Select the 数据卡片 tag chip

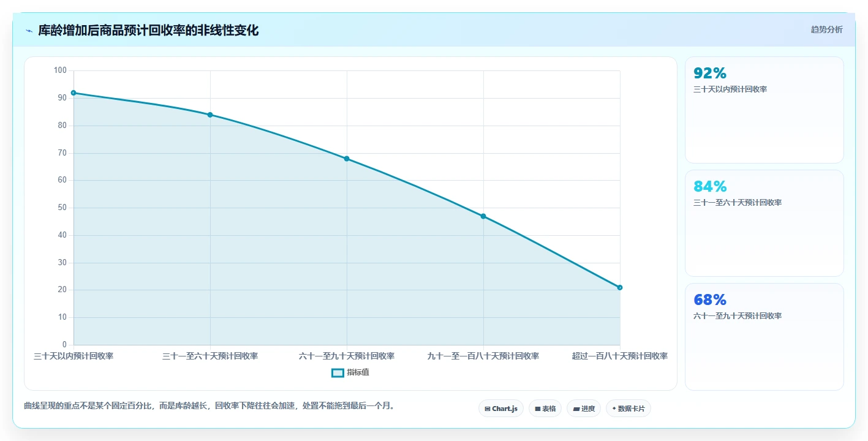coord(628,409)
